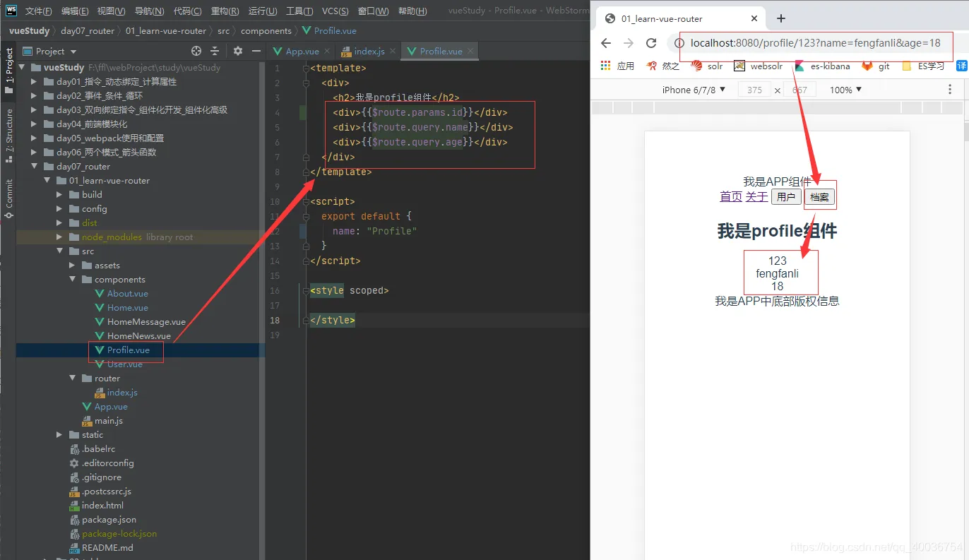The width and height of the screenshot is (969, 560).
Task: Open the apps grid bookmark icon
Action: [605, 66]
